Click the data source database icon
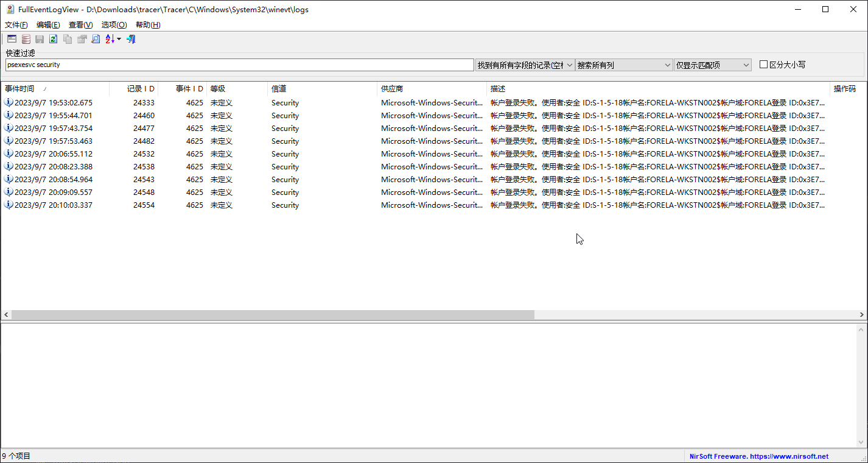 26,39
